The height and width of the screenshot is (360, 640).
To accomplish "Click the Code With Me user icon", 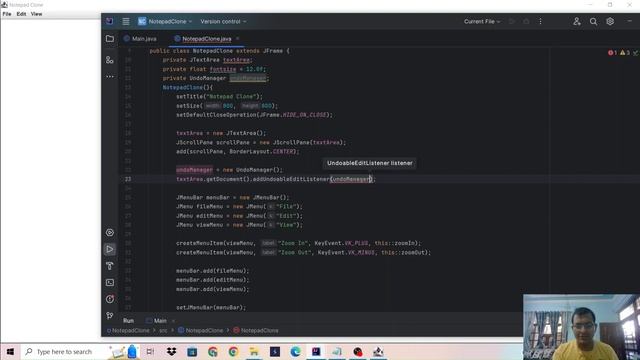I will [577, 22].
